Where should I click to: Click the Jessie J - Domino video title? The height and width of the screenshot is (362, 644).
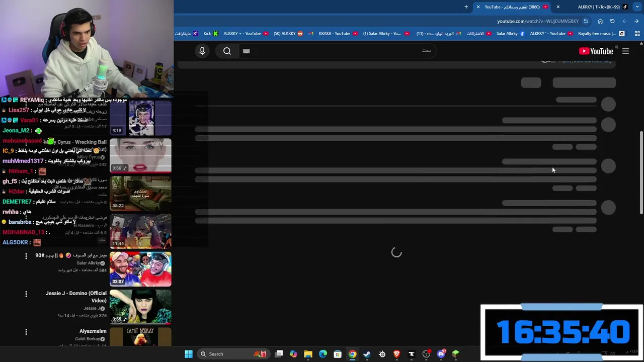(76, 297)
